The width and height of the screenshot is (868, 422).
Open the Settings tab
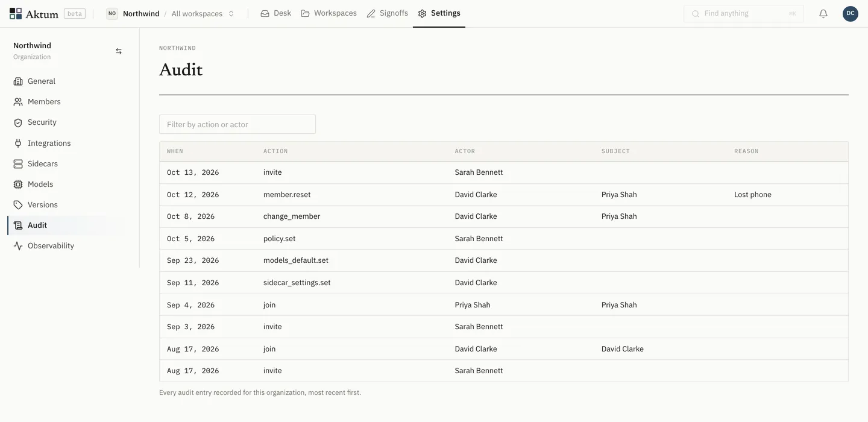tap(439, 13)
